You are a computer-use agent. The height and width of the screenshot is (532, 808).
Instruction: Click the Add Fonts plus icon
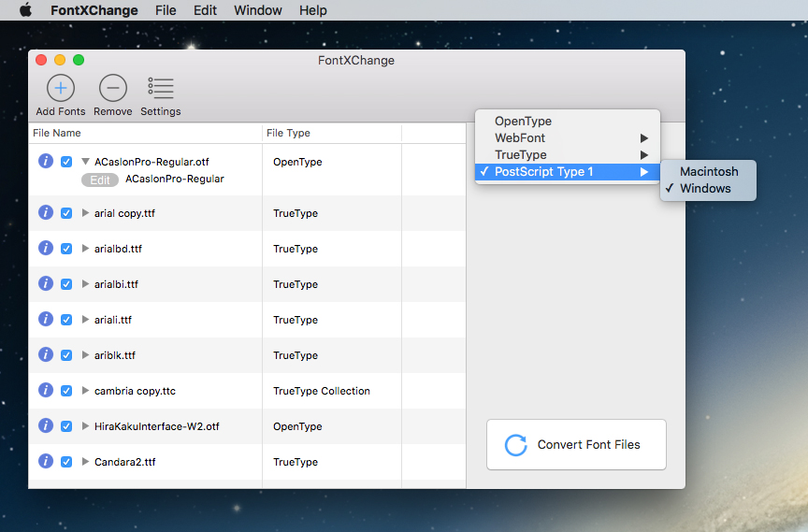point(61,88)
